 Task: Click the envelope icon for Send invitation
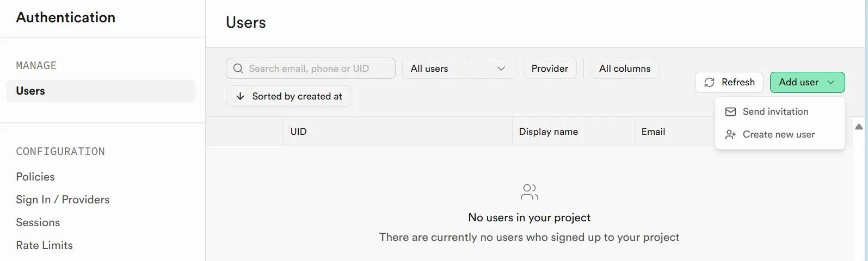(x=730, y=111)
